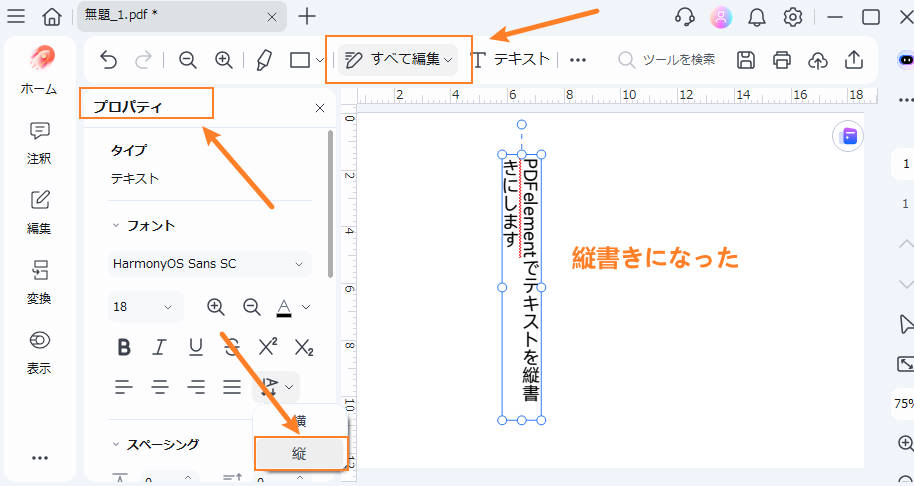Click the ツールを検索 search field
914x486 pixels.
(667, 59)
